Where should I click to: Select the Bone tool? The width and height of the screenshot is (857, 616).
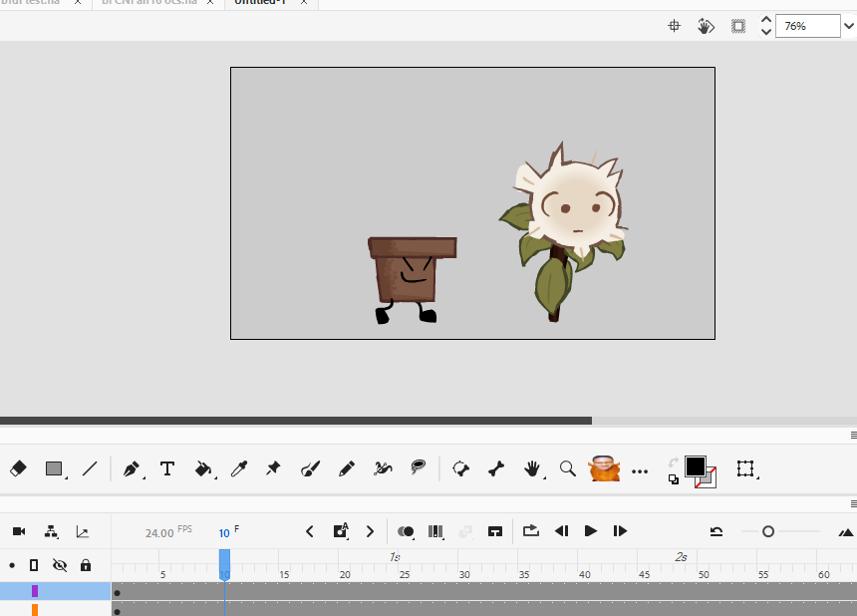click(x=496, y=468)
